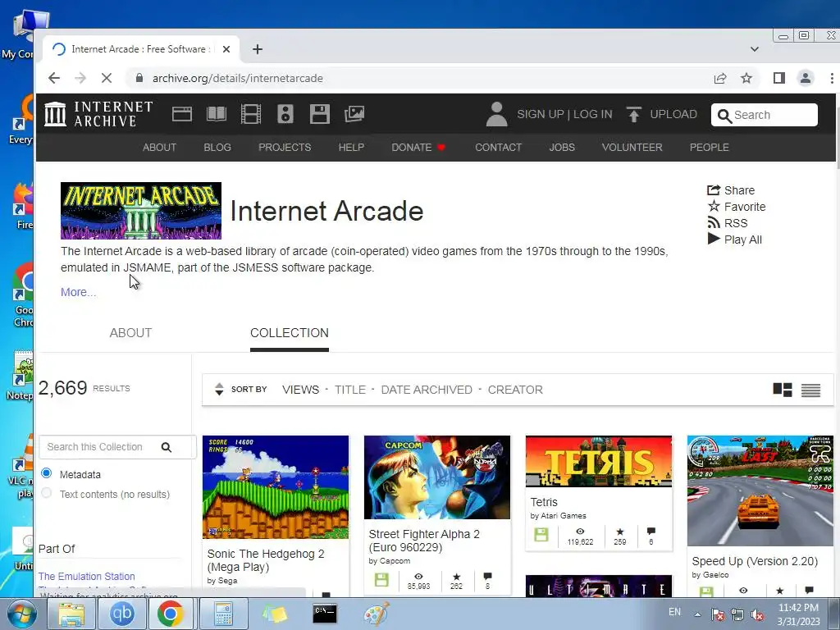Screen dimensions: 840x630
Task: Open Command Prompt from taskbar
Action: tap(325, 614)
